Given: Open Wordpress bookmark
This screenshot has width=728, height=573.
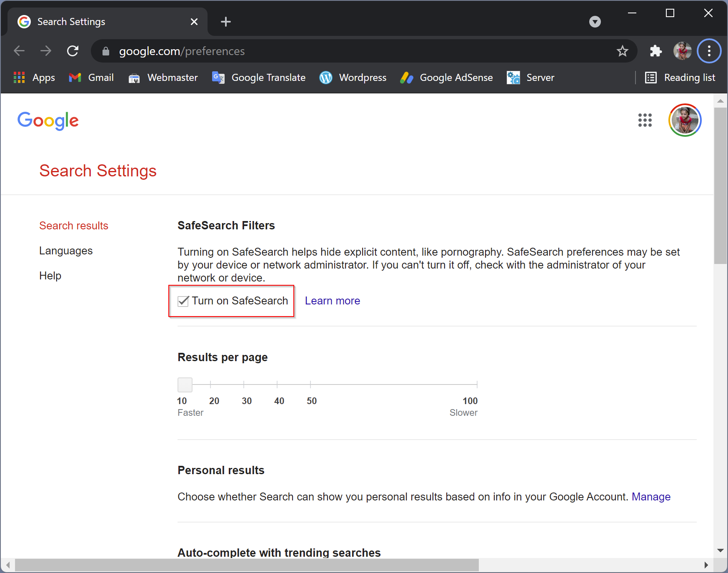Looking at the screenshot, I should [x=353, y=78].
